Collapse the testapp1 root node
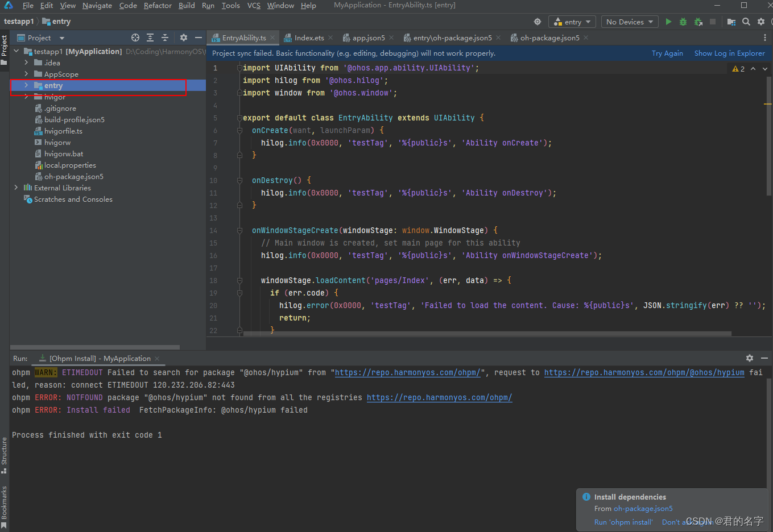 (16, 51)
